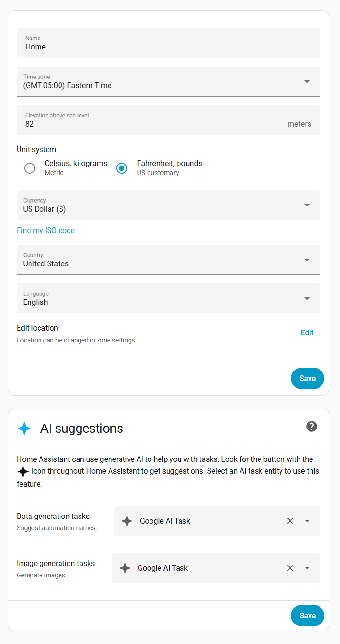Screen dimensions: 340x644
Task: Expand the Language dropdown
Action: click(307, 298)
